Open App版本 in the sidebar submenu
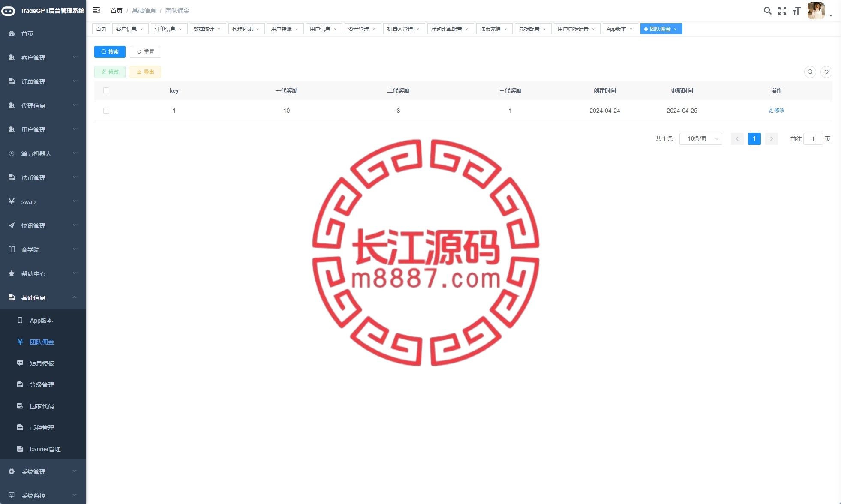The width and height of the screenshot is (841, 504). tap(43, 321)
